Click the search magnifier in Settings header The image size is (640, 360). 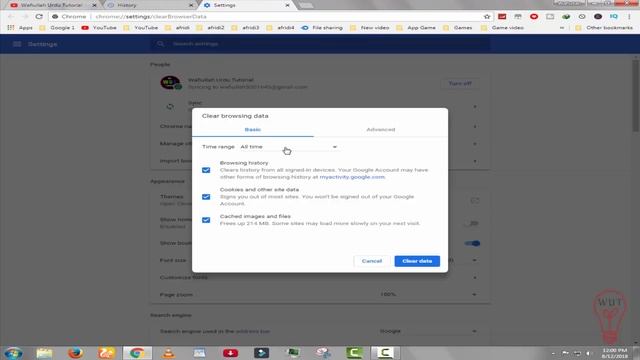click(160, 44)
